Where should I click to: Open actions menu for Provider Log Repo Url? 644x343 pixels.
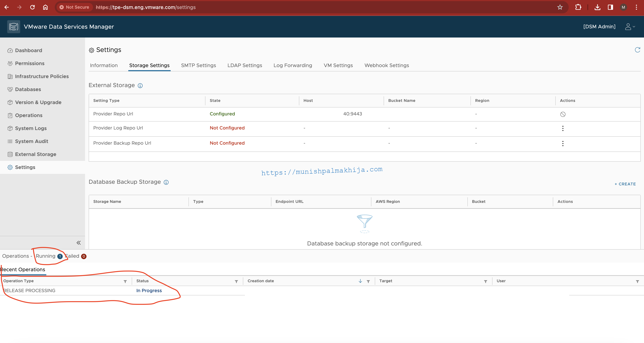click(563, 128)
